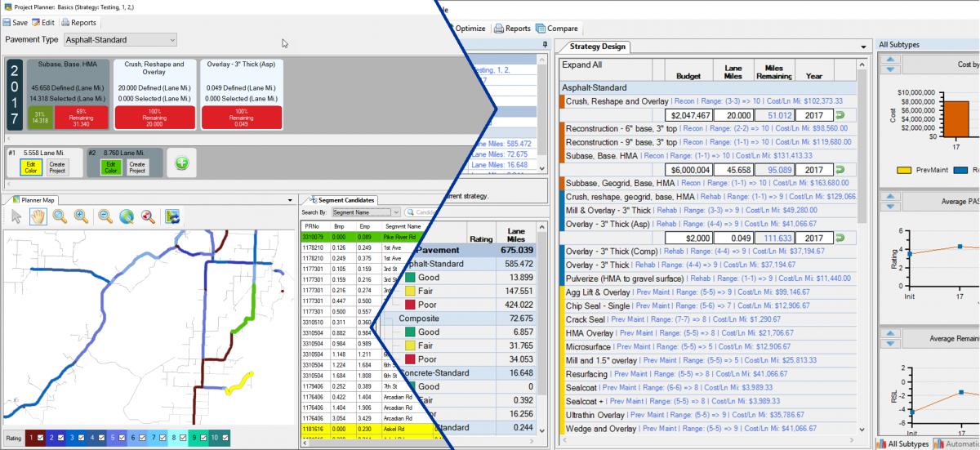Refresh the planner map layers

coord(172,216)
